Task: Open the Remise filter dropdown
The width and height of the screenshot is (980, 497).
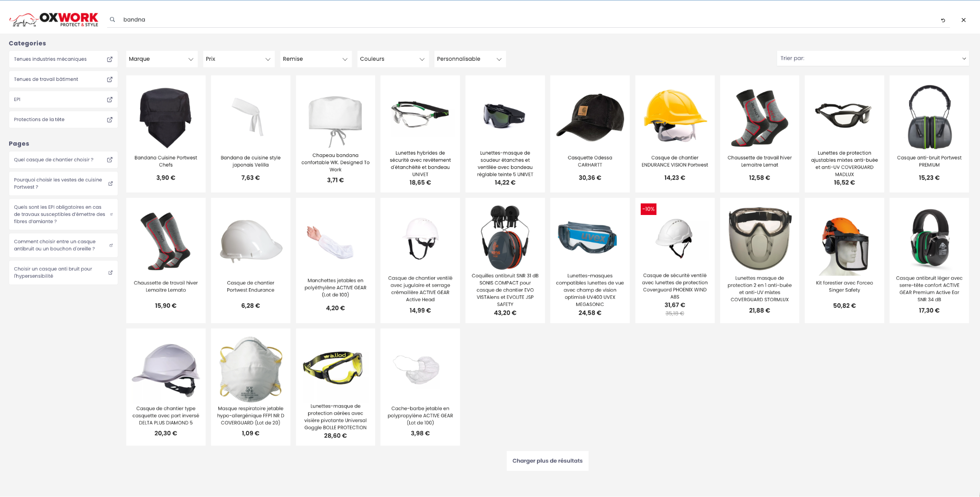Action: [x=316, y=59]
